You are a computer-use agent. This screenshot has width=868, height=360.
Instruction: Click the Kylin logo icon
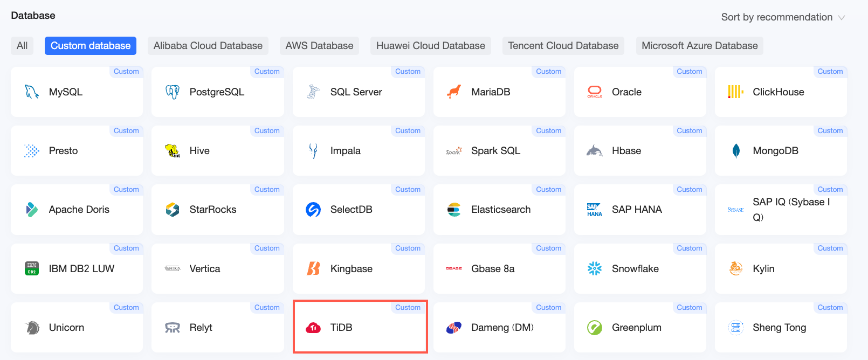[x=736, y=268]
